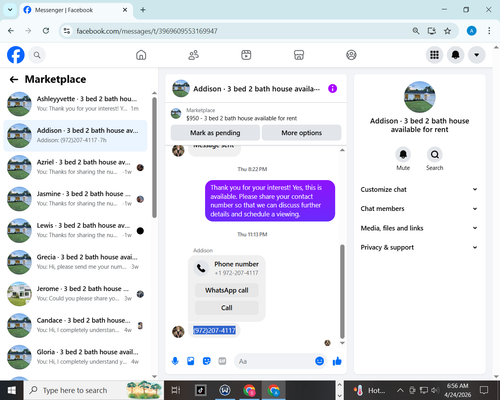Open the GIF picker icon
Viewport: 500px width, 400px height.
point(222,361)
